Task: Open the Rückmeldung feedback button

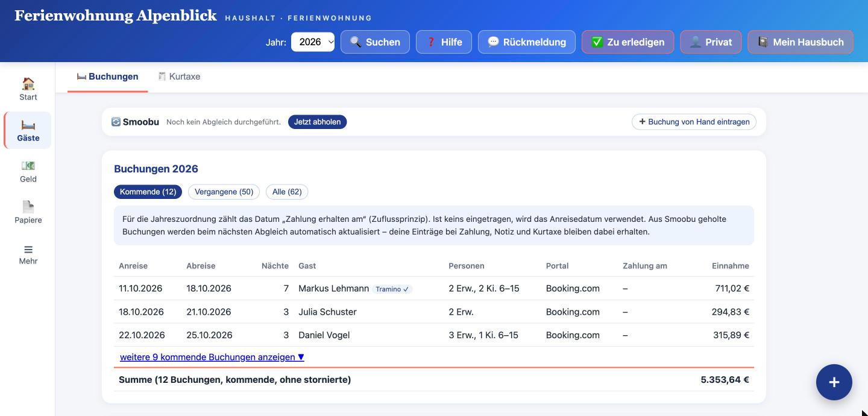Action: pyautogui.click(x=527, y=42)
